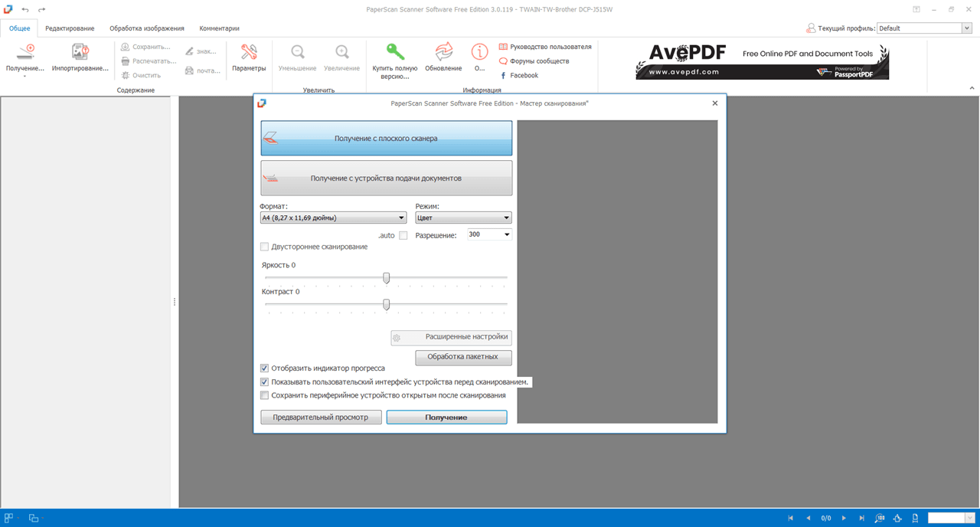This screenshot has width=980, height=527.
Task: Click the Обновление update arrows icon
Action: click(444, 52)
